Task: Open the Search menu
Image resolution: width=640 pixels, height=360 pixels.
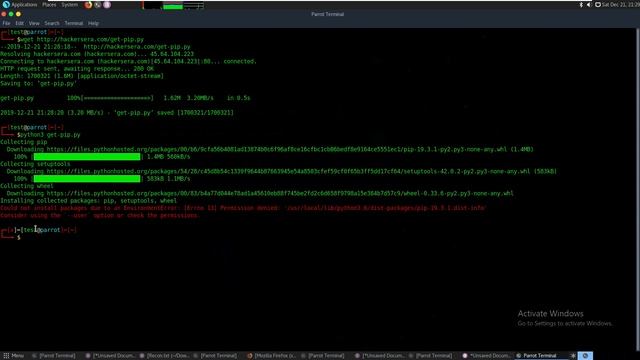Action: coord(52,23)
